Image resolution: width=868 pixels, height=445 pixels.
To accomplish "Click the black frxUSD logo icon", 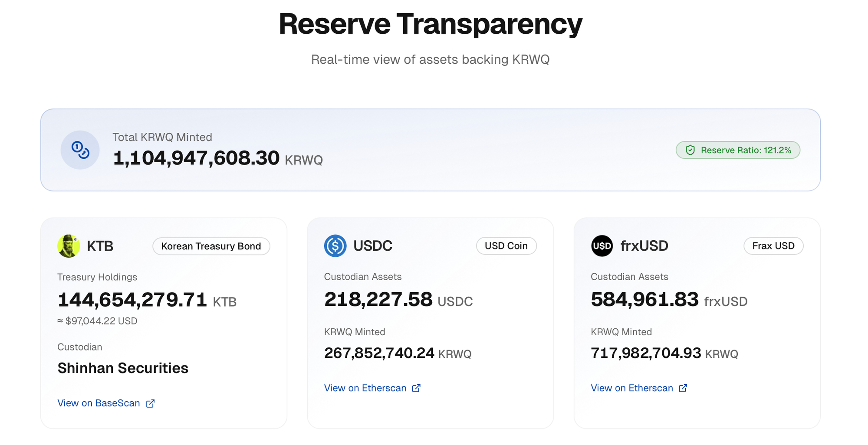I will click(x=602, y=246).
